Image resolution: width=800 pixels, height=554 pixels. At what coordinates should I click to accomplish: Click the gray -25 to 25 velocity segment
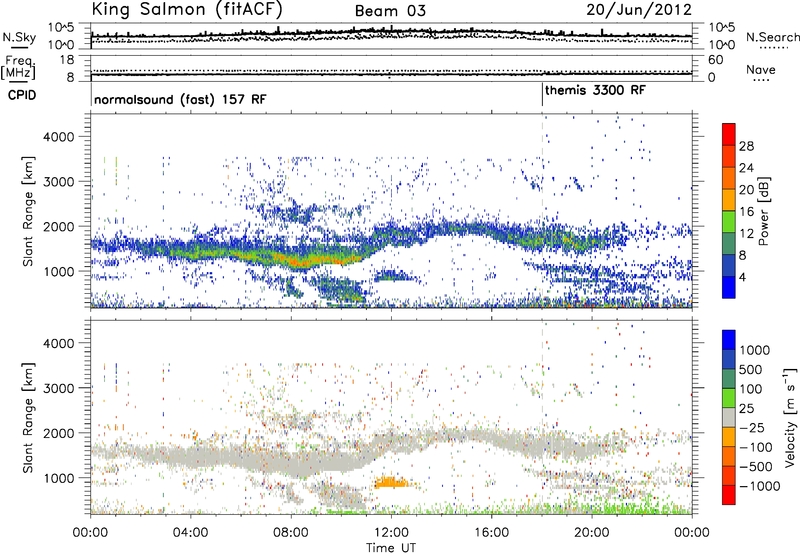coord(729,417)
